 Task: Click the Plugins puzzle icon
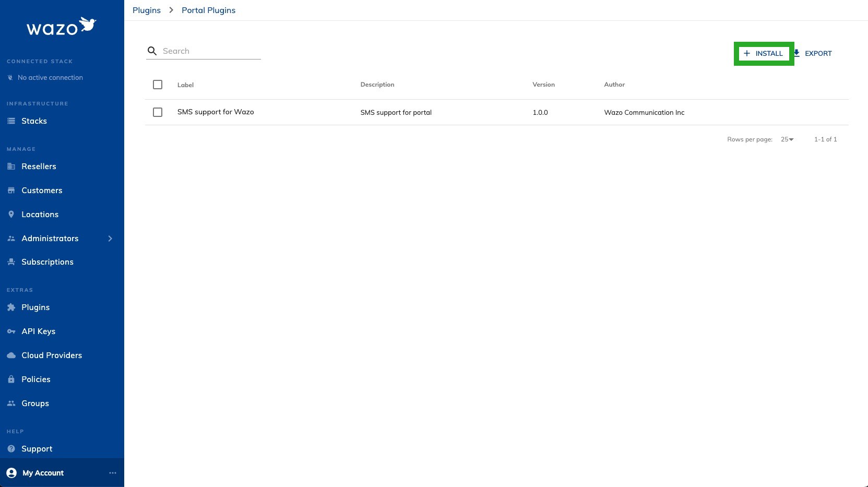pos(11,307)
